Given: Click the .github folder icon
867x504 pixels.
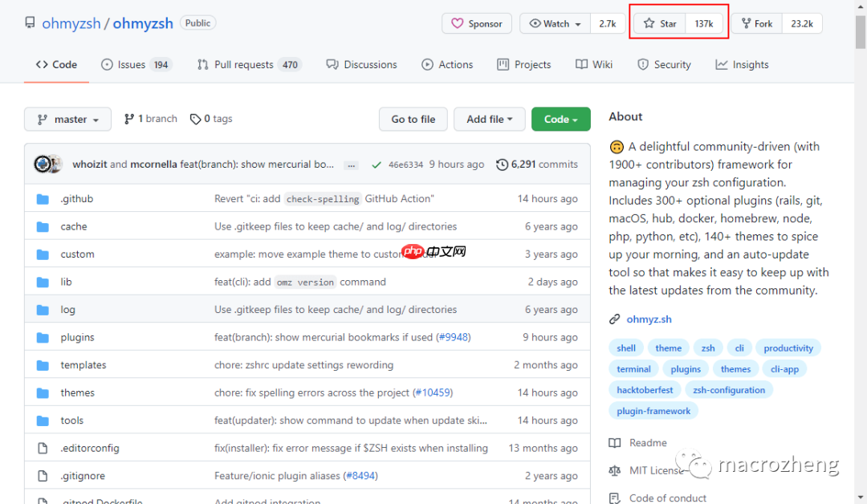Looking at the screenshot, I should pyautogui.click(x=43, y=199).
